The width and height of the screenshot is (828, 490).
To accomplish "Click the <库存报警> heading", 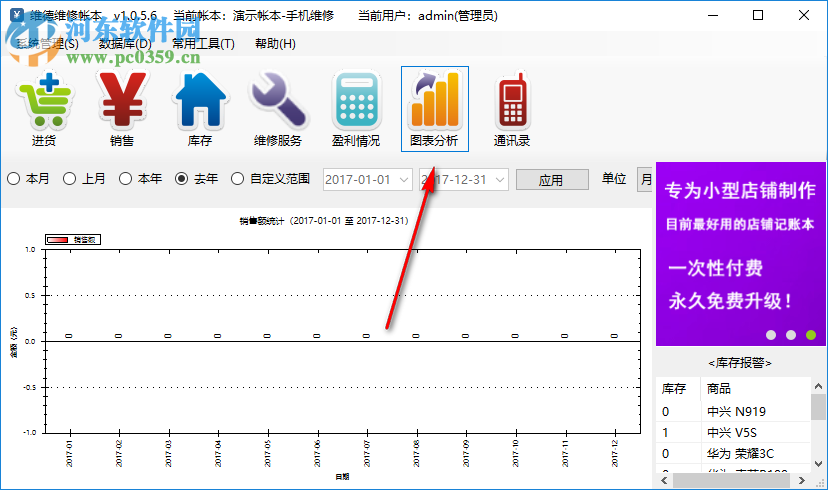I will pyautogui.click(x=740, y=363).
